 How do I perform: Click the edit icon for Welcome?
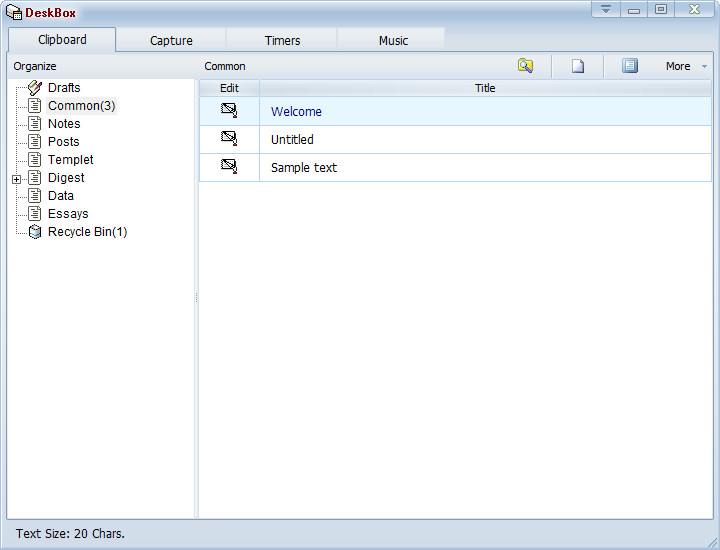[229, 111]
